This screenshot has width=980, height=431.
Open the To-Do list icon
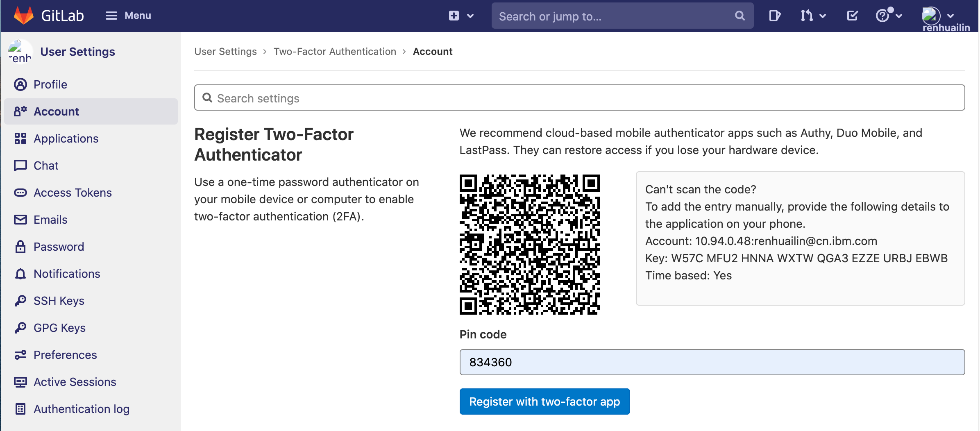852,16
